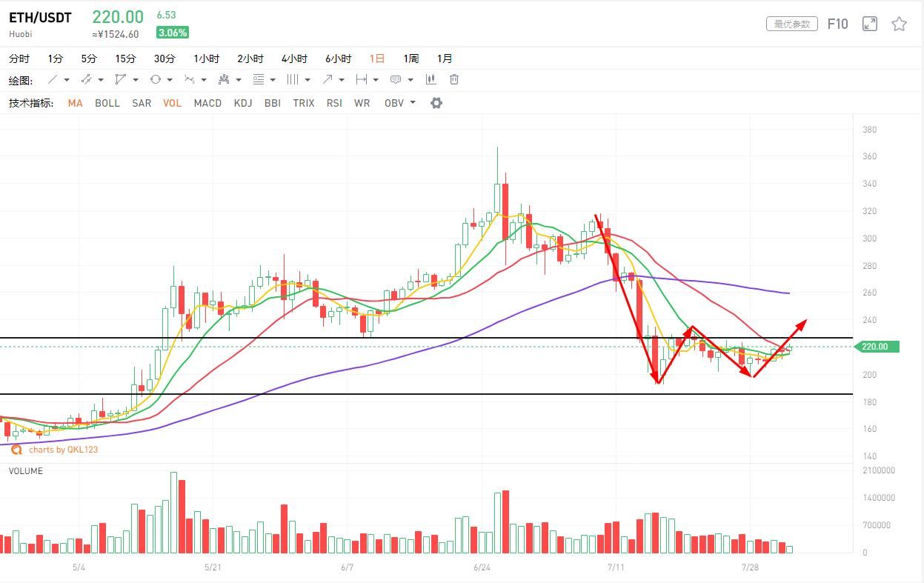Click the VOLUME panel label
The image size is (924, 583).
pyautogui.click(x=26, y=471)
